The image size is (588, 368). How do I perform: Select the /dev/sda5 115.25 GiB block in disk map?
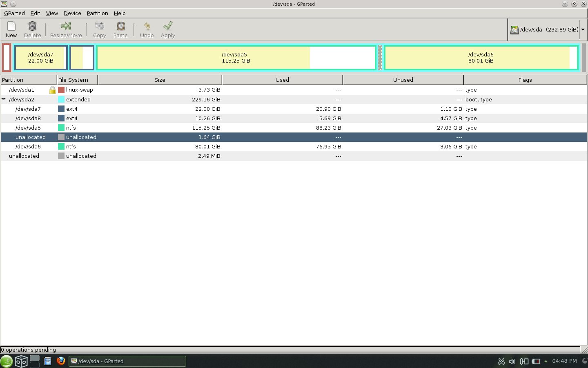point(236,58)
